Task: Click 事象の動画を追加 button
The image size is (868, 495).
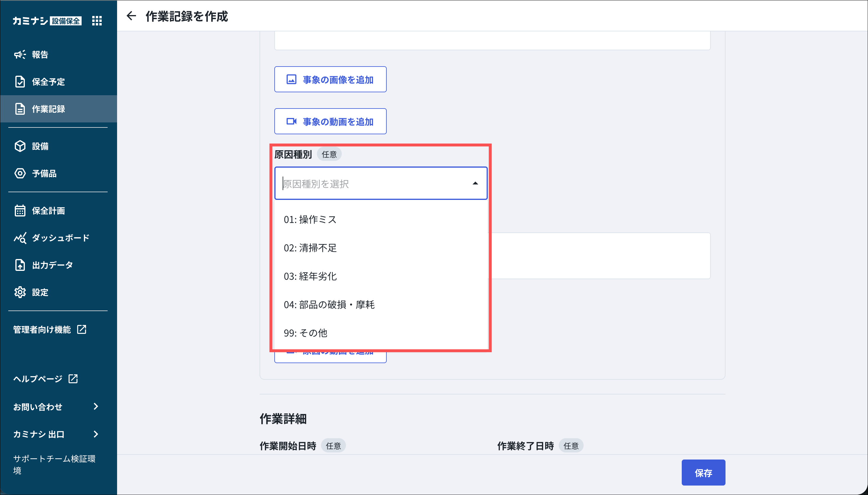Action: pyautogui.click(x=330, y=121)
